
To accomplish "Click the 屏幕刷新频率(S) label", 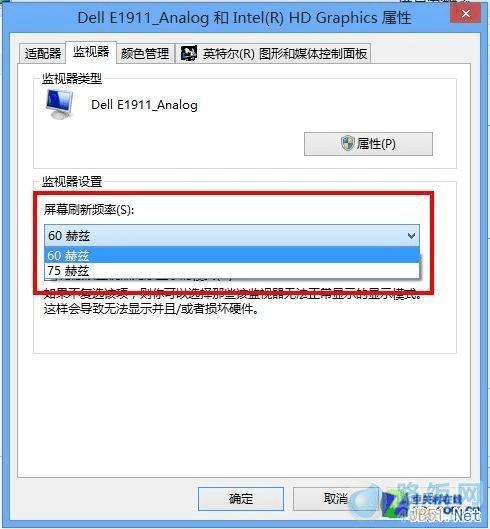I will pos(89,210).
